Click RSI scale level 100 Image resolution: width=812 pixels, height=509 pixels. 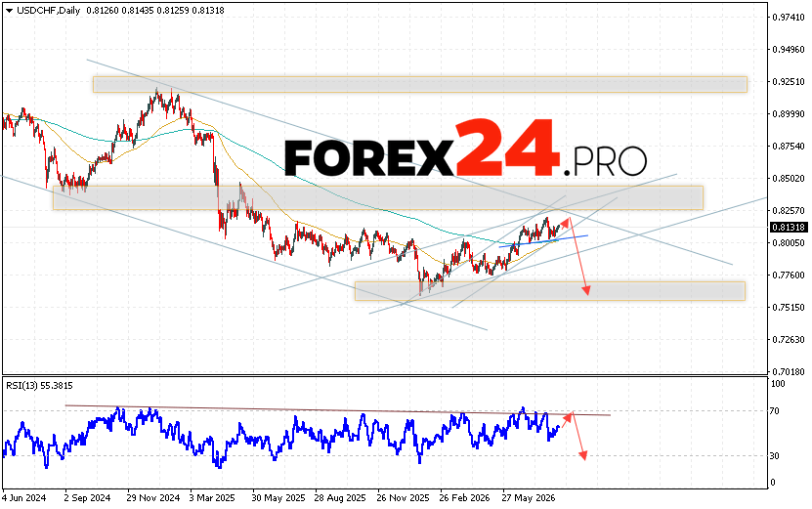pyautogui.click(x=778, y=384)
